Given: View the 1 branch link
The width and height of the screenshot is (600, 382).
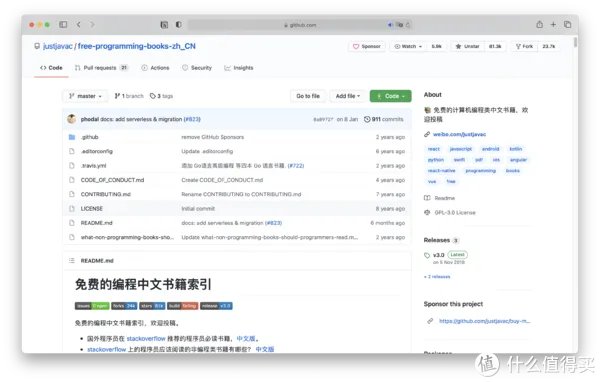Looking at the screenshot, I should click(129, 96).
